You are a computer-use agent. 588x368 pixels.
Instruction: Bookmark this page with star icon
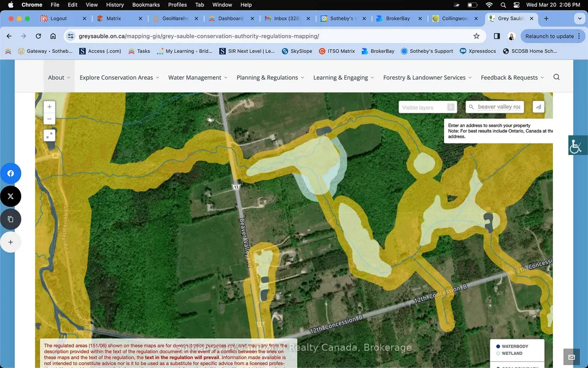(476, 36)
